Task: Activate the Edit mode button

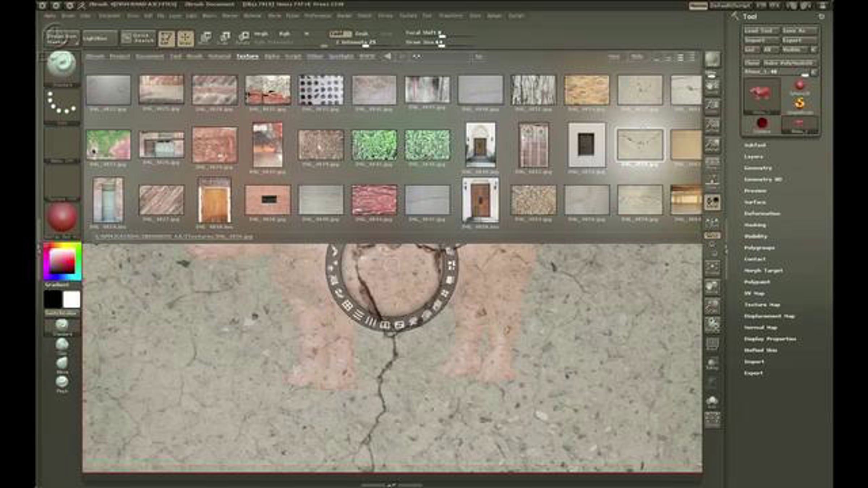Action: coord(166,38)
